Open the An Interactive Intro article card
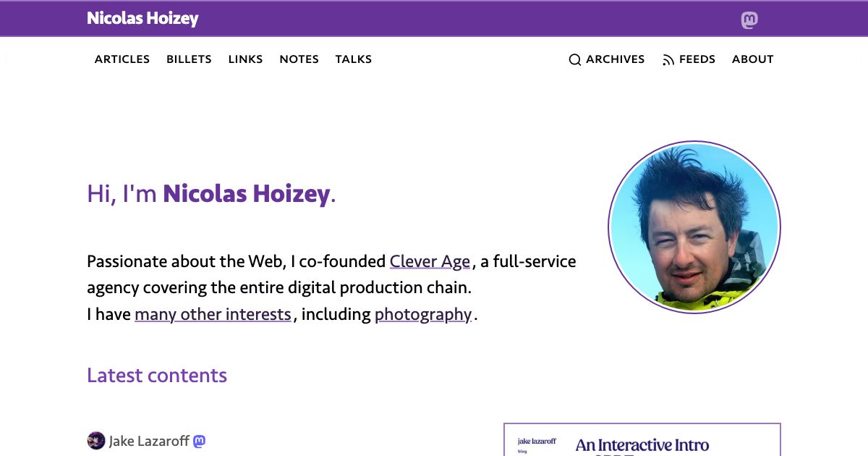The height and width of the screenshot is (456, 868). [x=642, y=440]
